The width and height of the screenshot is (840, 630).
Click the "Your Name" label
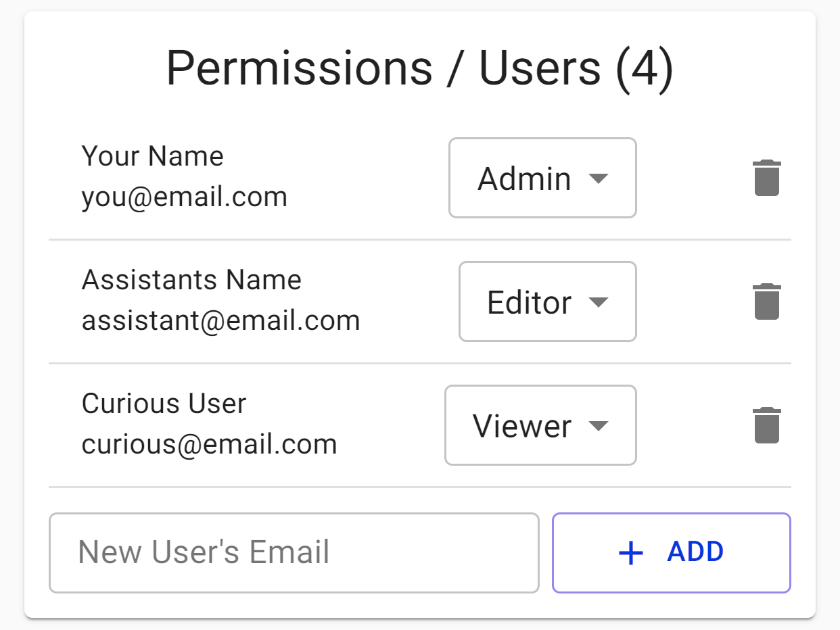152,157
